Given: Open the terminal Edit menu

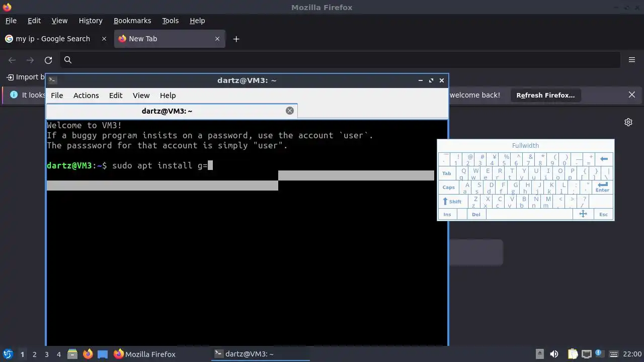Looking at the screenshot, I should click(x=116, y=95).
